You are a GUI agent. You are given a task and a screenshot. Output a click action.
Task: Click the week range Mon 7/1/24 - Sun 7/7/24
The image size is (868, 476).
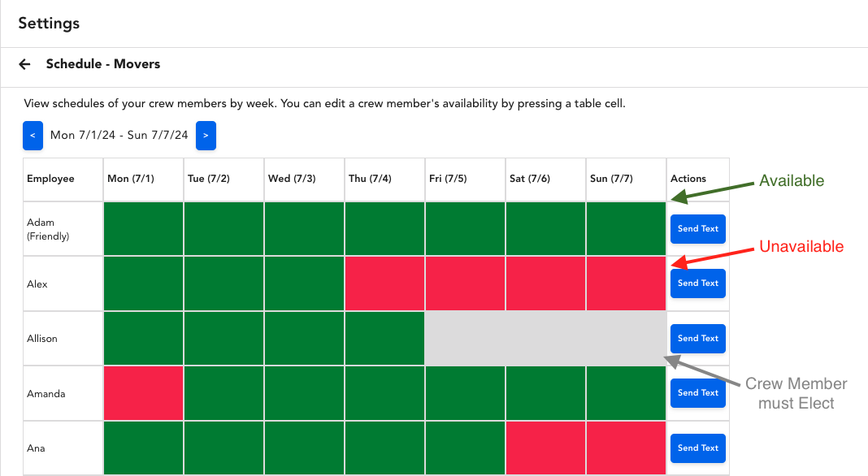pos(119,136)
